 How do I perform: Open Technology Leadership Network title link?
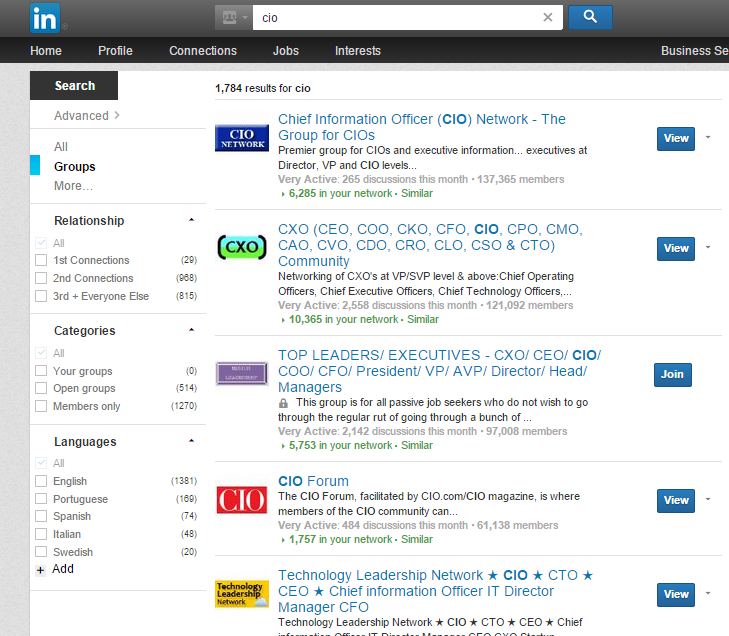click(436, 591)
